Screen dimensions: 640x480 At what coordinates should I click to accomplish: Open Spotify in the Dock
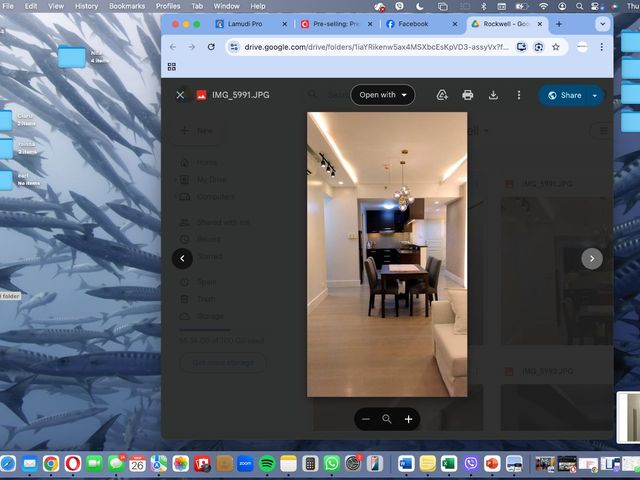coord(267,464)
